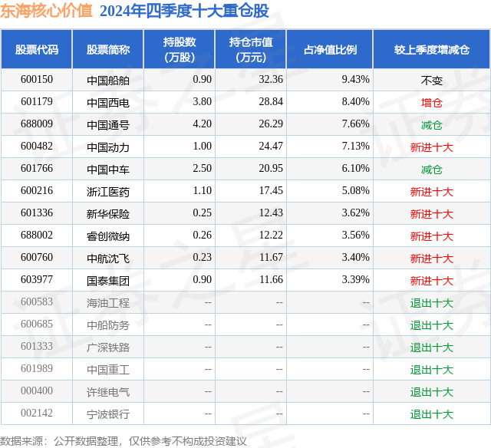The width and height of the screenshot is (491, 448).
Task: Click the 持仓市值(万元) column header
Action: click(x=251, y=49)
